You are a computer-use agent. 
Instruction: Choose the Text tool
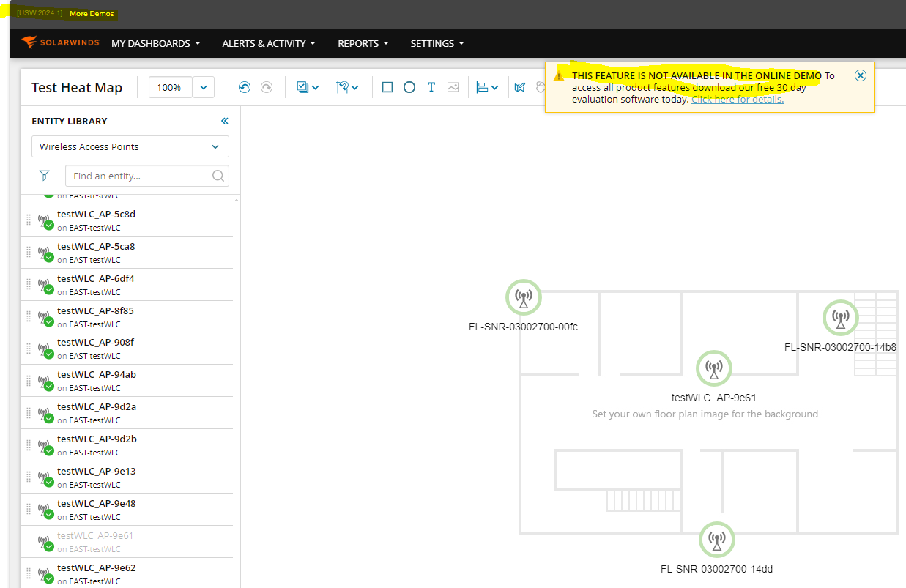point(431,87)
